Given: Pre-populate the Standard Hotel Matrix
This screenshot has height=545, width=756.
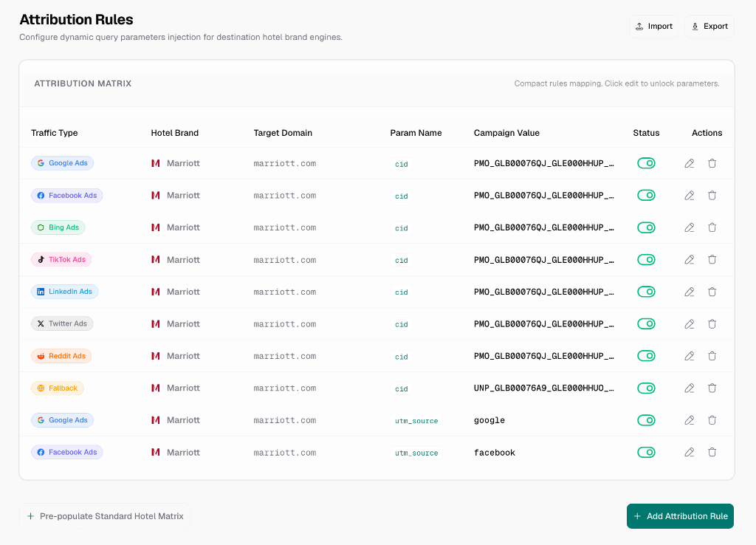Looking at the screenshot, I should pos(105,516).
